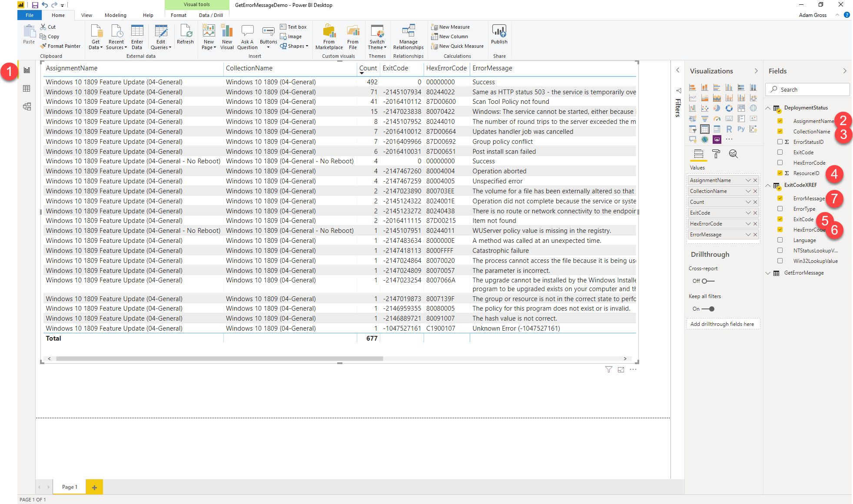The width and height of the screenshot is (853, 504).
Task: Select the PowerApps purple visual icon
Action: (x=717, y=139)
